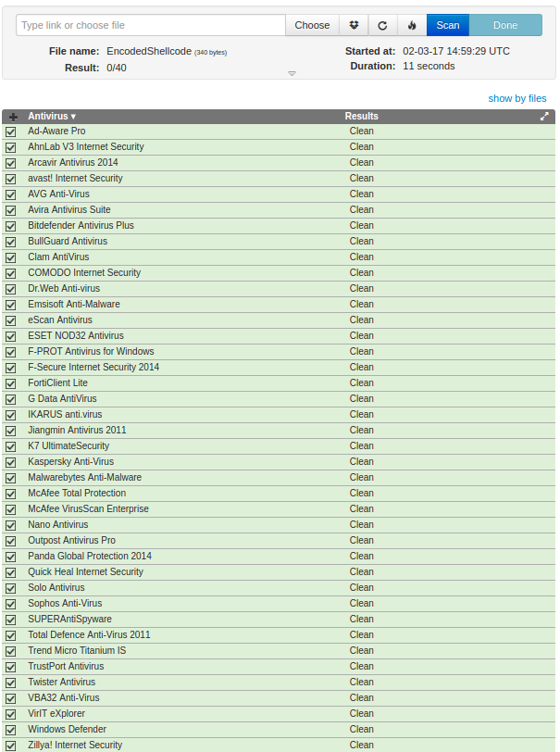Toggle the G Data AntiVirus checkbox

[x=11, y=399]
